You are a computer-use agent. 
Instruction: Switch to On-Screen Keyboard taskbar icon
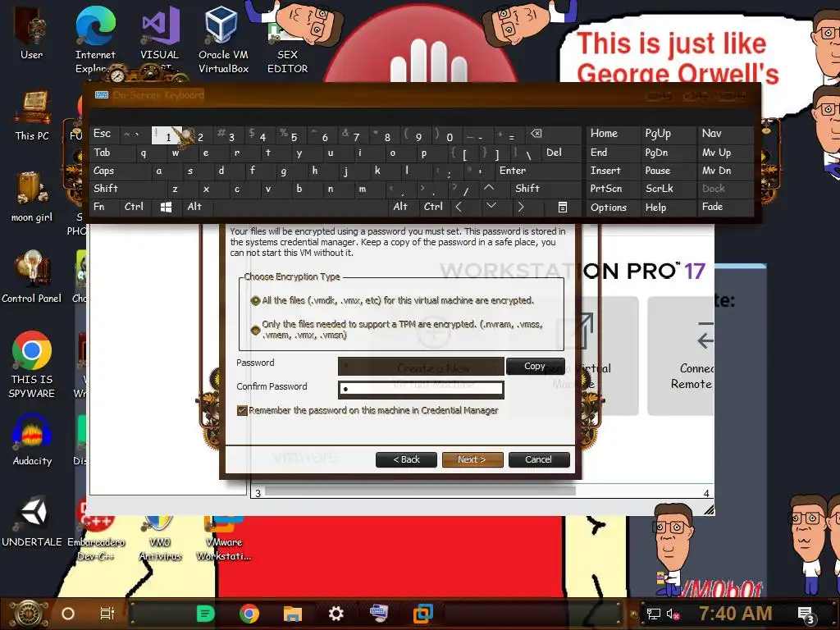point(379,613)
